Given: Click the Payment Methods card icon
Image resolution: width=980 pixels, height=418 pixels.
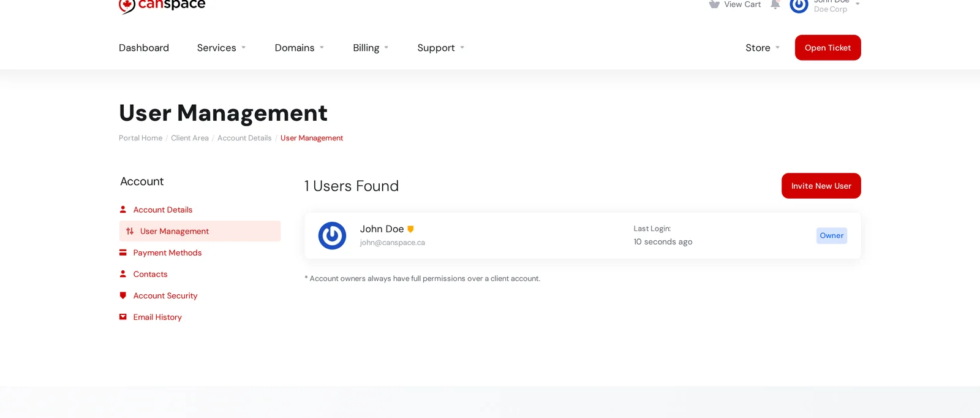Looking at the screenshot, I should pyautogui.click(x=123, y=253).
